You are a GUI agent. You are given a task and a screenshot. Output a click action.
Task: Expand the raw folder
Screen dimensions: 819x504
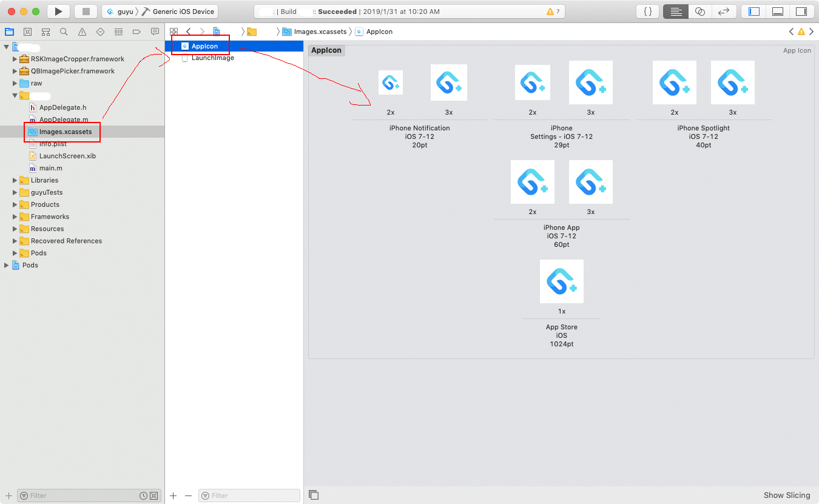click(15, 83)
